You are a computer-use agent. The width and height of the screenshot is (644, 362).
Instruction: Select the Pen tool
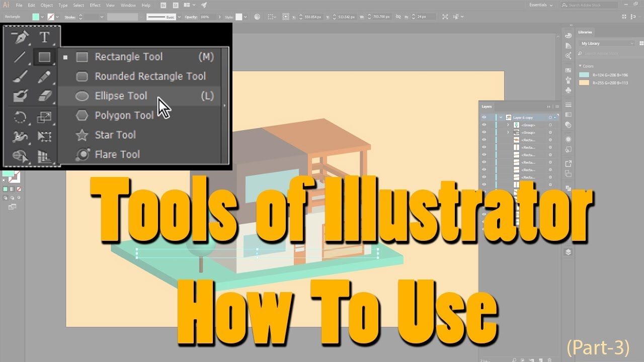coord(20,38)
